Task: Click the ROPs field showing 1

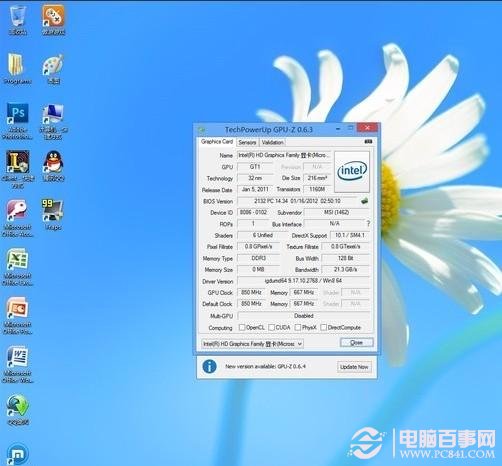Action: coord(253,224)
